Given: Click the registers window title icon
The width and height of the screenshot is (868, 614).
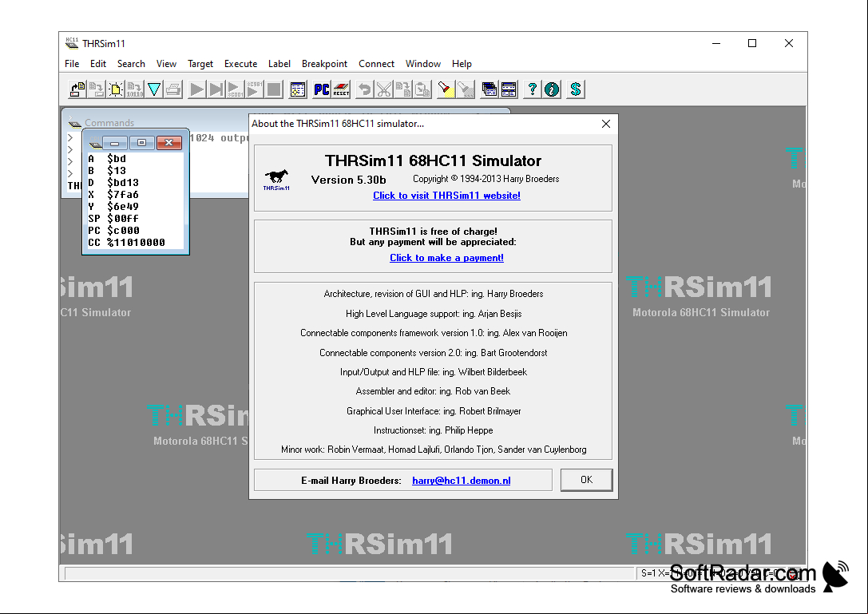Looking at the screenshot, I should (x=95, y=143).
